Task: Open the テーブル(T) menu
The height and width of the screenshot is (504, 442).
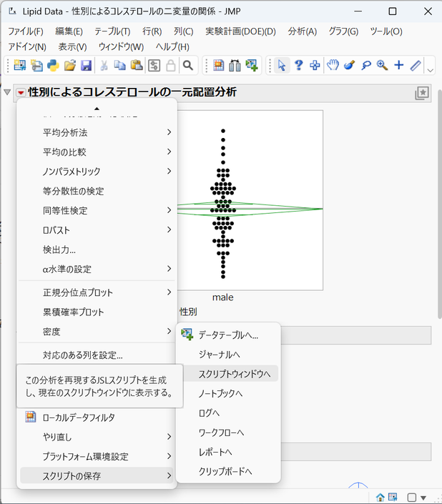Action: coord(112,31)
